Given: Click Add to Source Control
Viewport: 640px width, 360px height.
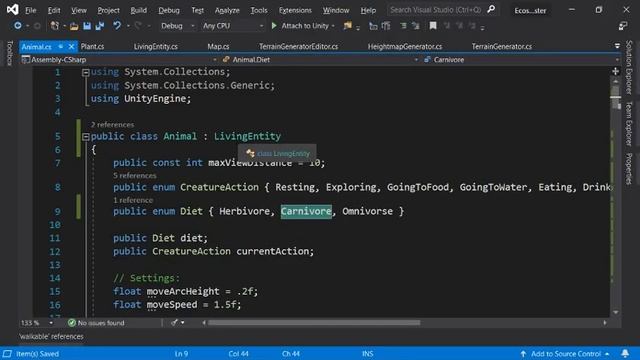Looking at the screenshot, I should pyautogui.click(x=565, y=353).
